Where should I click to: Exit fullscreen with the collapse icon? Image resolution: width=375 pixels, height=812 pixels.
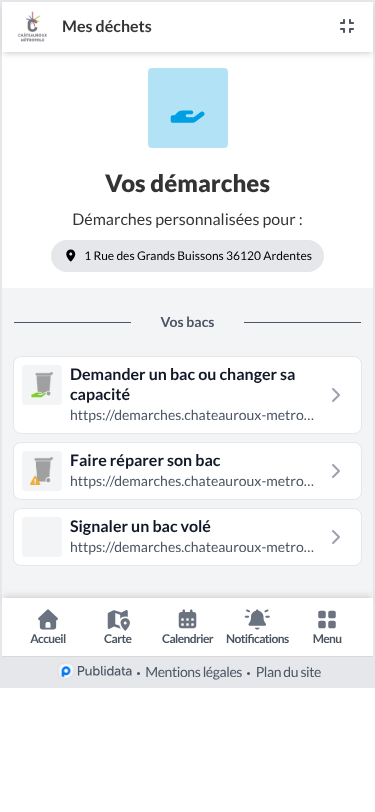tap(347, 26)
